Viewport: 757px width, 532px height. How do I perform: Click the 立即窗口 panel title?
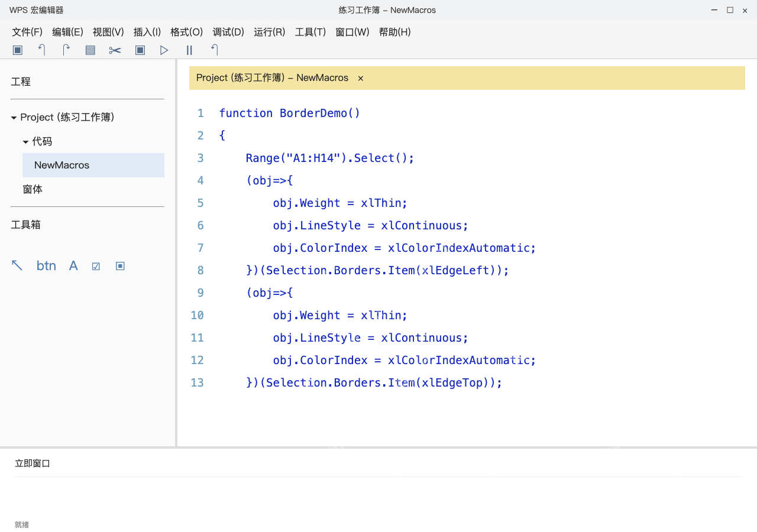point(33,463)
